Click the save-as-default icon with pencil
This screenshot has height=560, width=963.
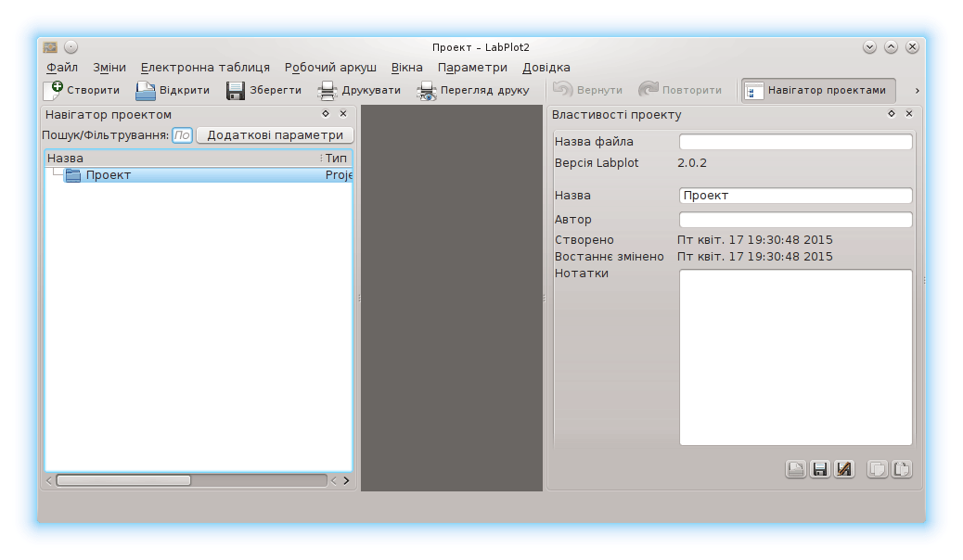pyautogui.click(x=843, y=469)
